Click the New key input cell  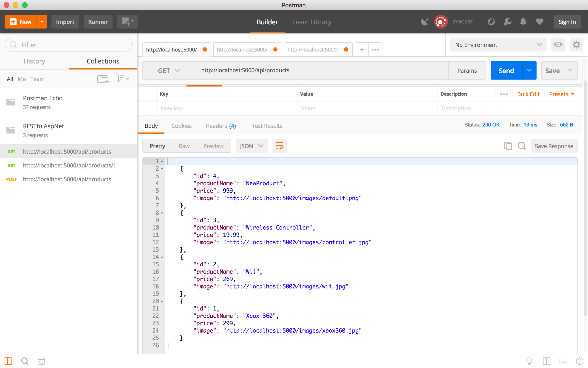pyautogui.click(x=227, y=108)
